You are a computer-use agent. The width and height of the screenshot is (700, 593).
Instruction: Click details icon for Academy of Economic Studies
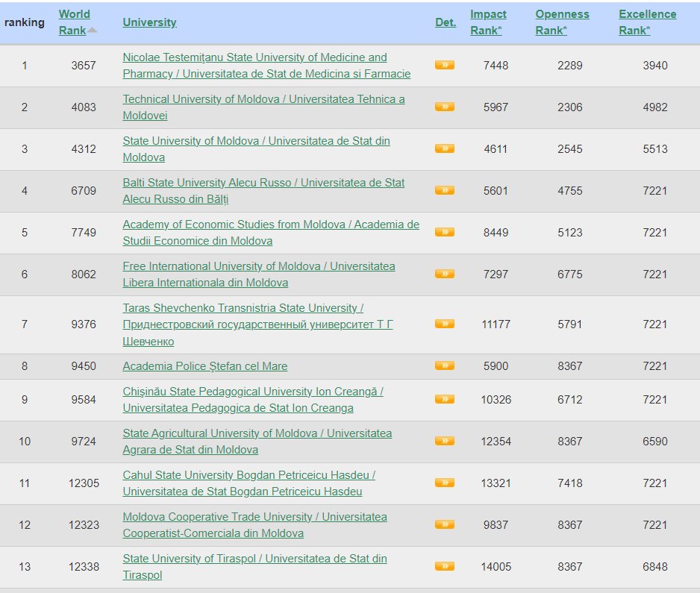[445, 232]
